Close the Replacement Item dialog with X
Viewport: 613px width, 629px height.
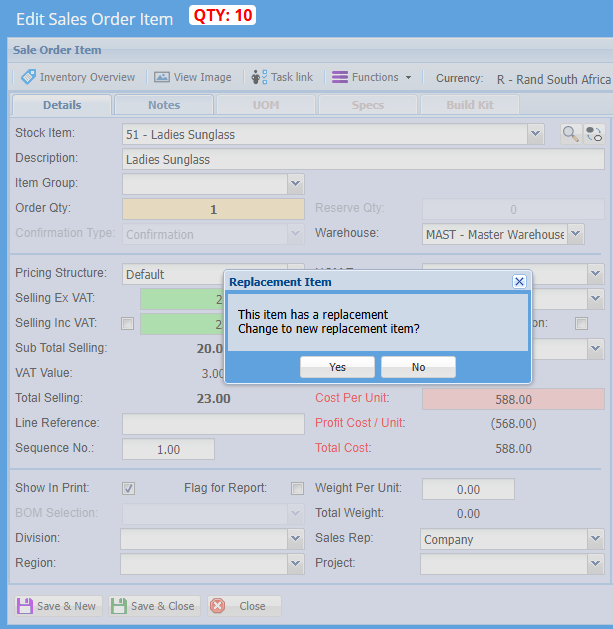(x=519, y=282)
